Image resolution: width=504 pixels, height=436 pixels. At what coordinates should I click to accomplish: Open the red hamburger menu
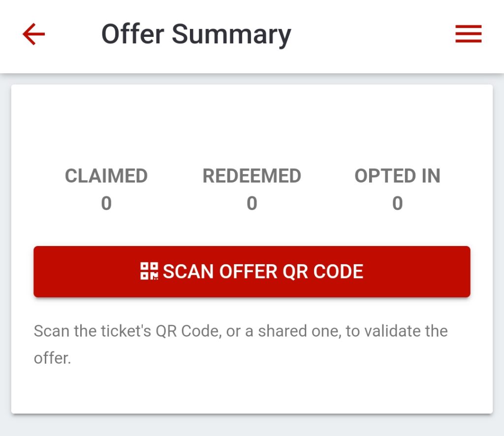469,34
